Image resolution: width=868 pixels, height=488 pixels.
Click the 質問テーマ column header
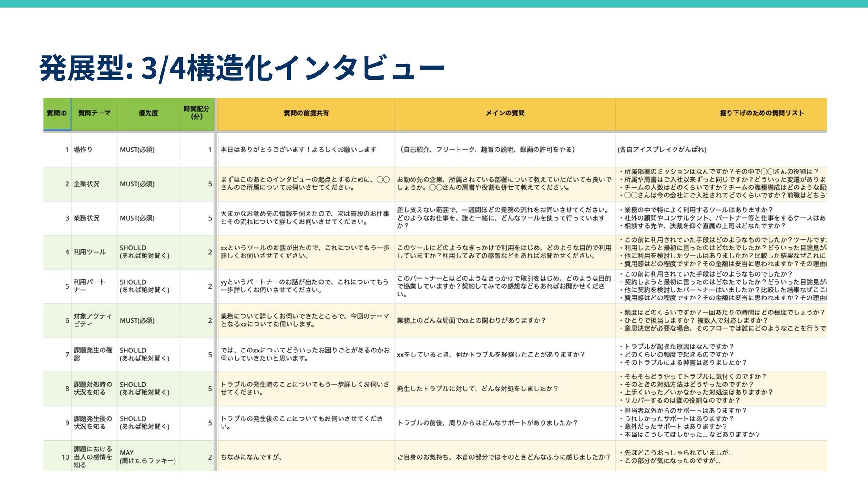(x=94, y=113)
